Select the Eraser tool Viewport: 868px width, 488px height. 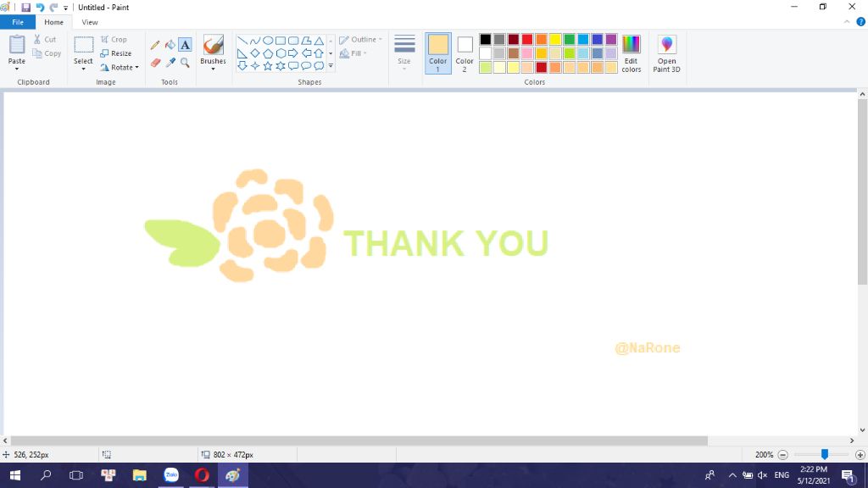(x=155, y=63)
